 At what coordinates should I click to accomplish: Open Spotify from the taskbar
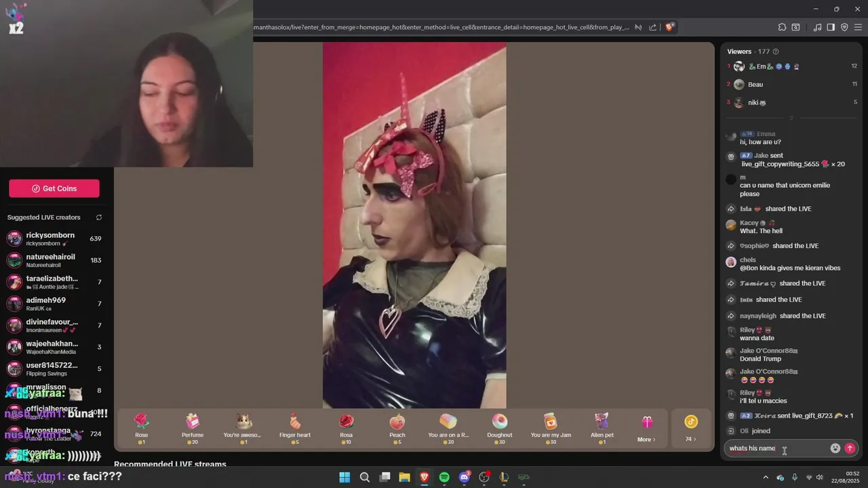(x=444, y=477)
